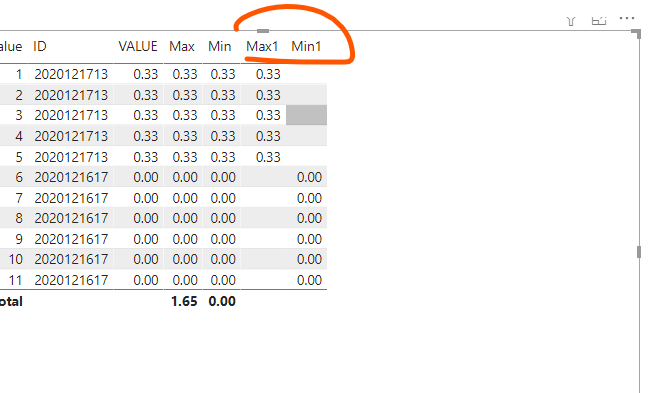Screen dimensions: 657x393
Task: Click ID 2020121617 in row 6
Action: (x=71, y=177)
